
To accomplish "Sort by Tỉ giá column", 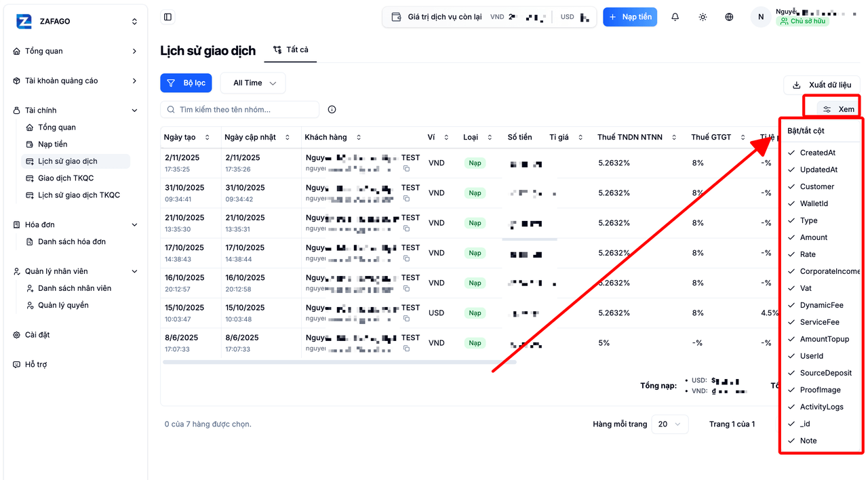I will click(x=566, y=137).
